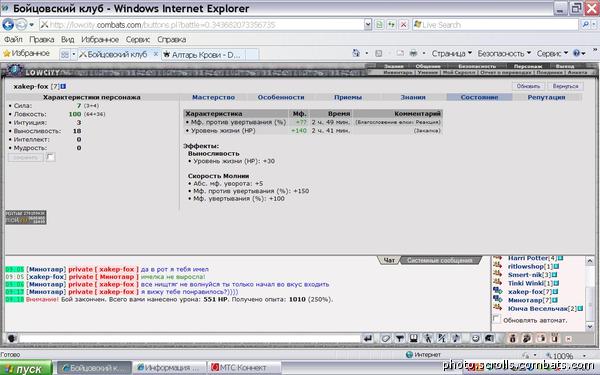Screen dimensions: 600x375
Task: Switch to Информация taskbar window
Action: click(x=169, y=368)
